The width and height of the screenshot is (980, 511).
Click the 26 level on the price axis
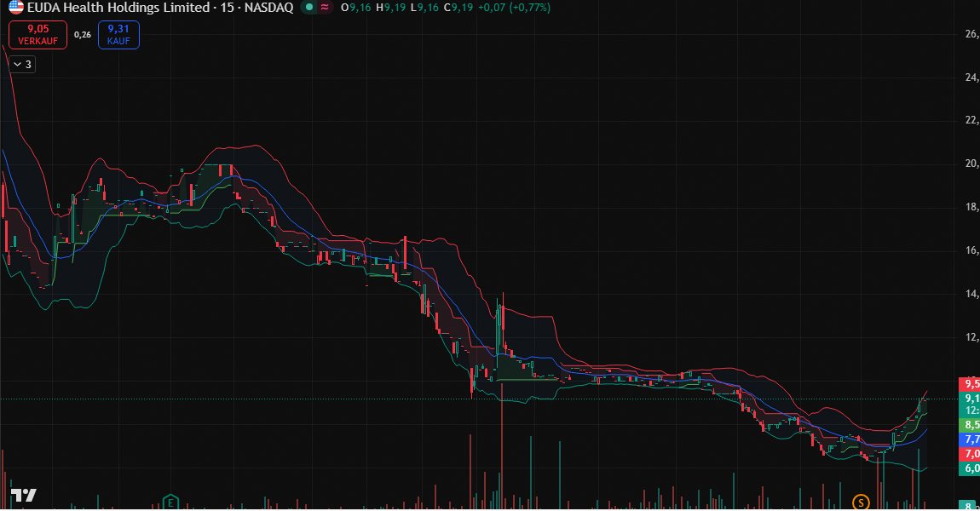click(971, 34)
